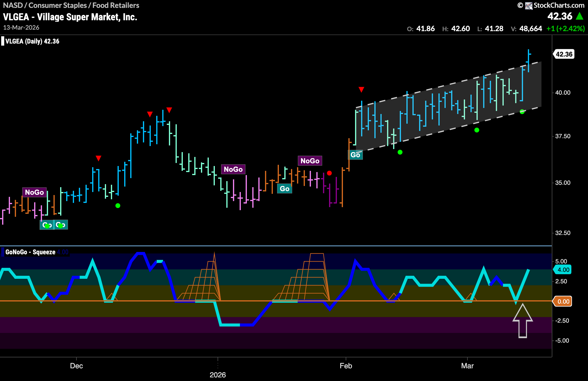Screen dimensions: 588x381
Task: Click the volume value 48,664
Action: 531,29
